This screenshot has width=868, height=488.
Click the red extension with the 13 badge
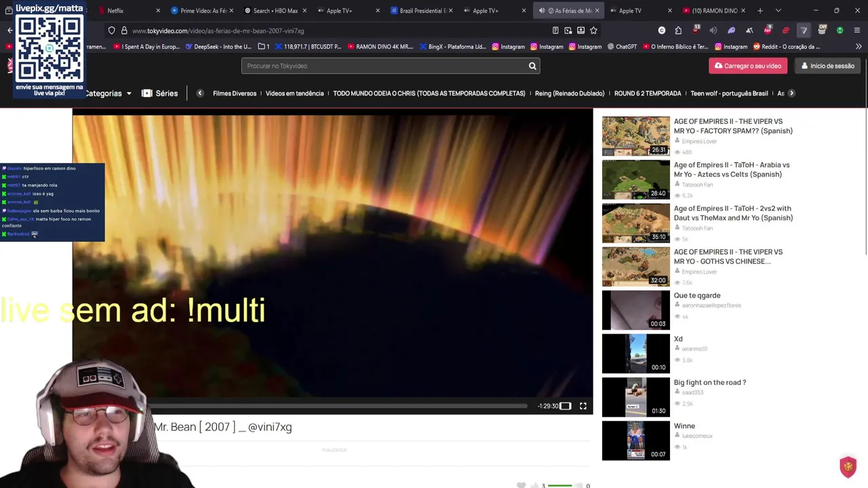click(x=696, y=30)
